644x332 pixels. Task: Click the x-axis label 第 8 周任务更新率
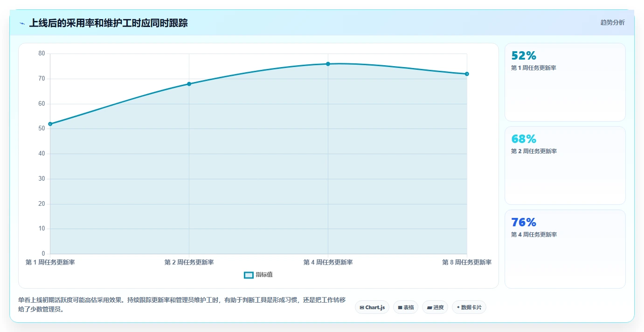467,263
